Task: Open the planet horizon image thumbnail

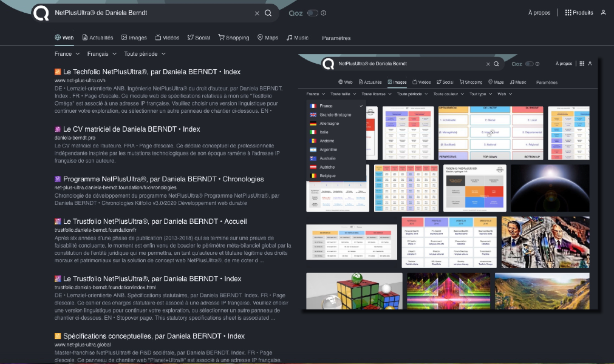Action: coord(550,188)
